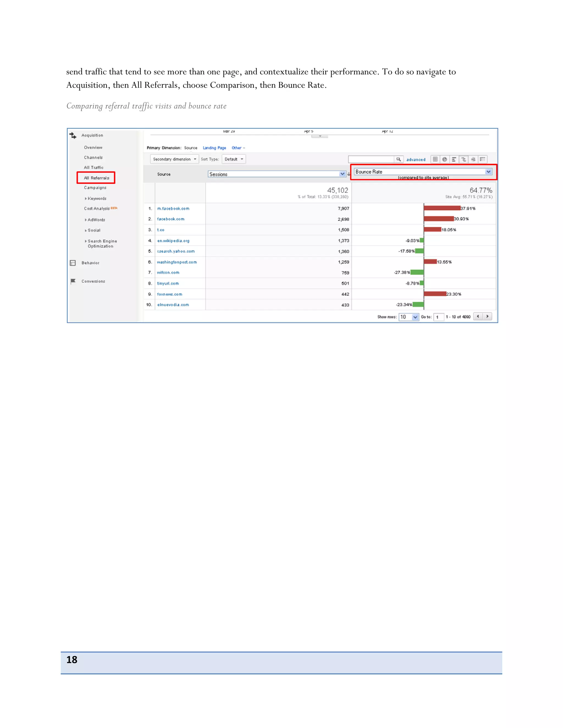Click the Conversions flag icon
This screenshot has height=728, width=563.
point(73,281)
